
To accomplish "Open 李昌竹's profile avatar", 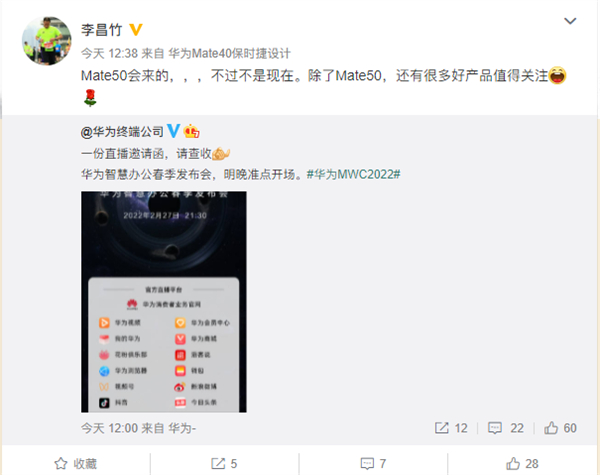I will (47, 41).
